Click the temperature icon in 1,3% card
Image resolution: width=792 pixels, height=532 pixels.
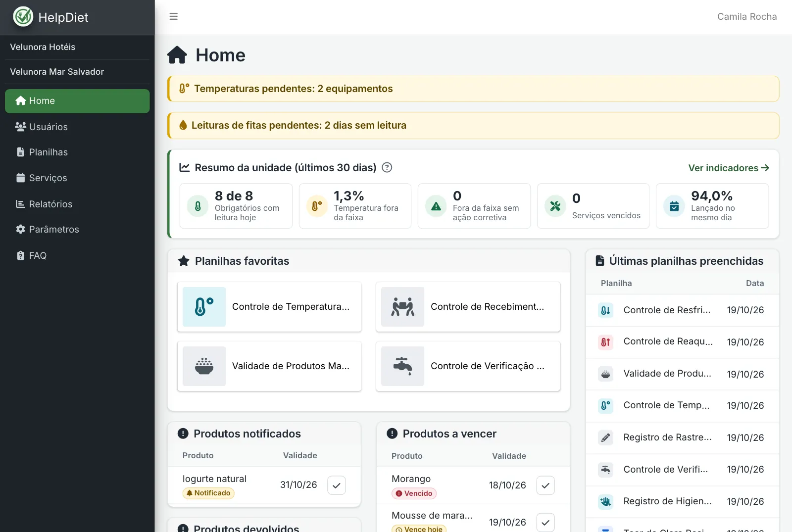tap(317, 206)
